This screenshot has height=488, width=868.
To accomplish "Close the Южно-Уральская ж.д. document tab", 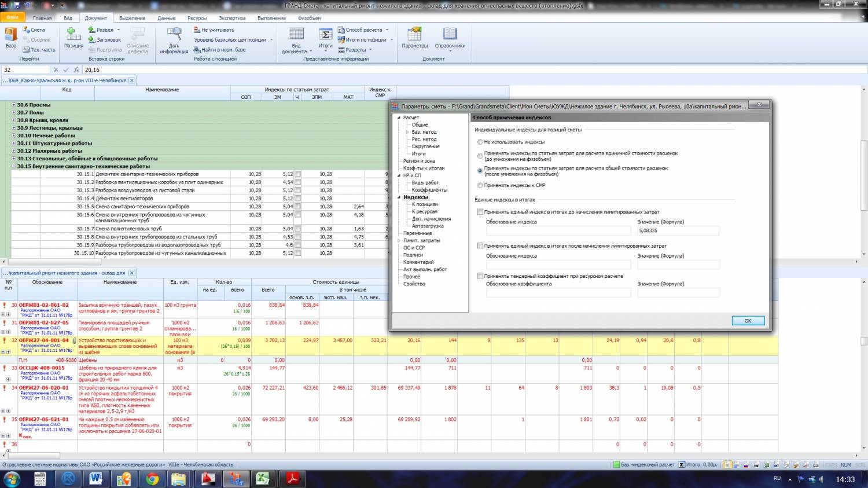I will click(x=131, y=80).
